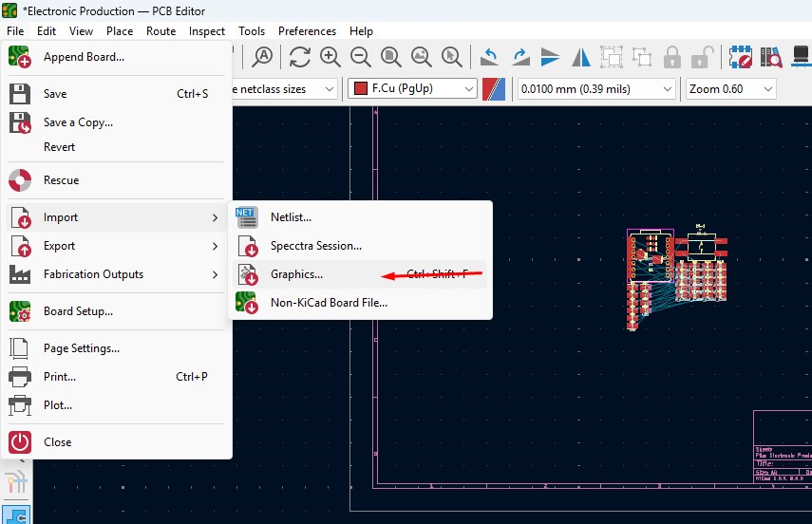Zoom to fit objects

tap(421, 56)
